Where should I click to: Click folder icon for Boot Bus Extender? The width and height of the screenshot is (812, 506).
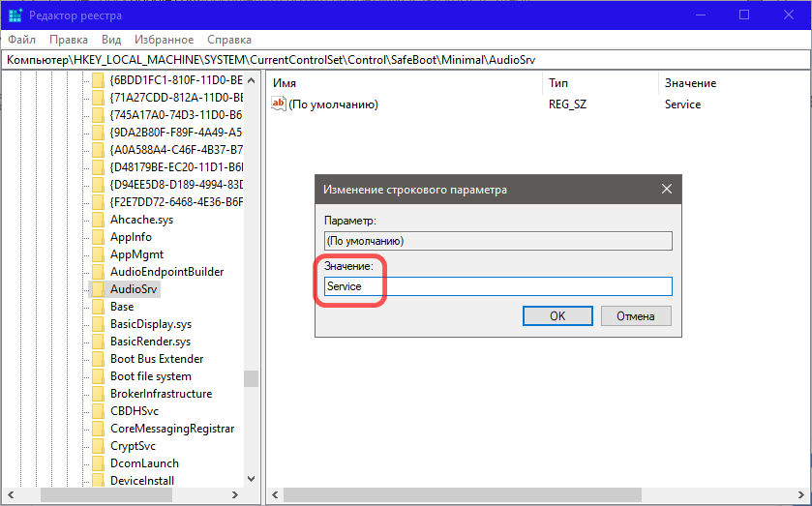[x=98, y=359]
